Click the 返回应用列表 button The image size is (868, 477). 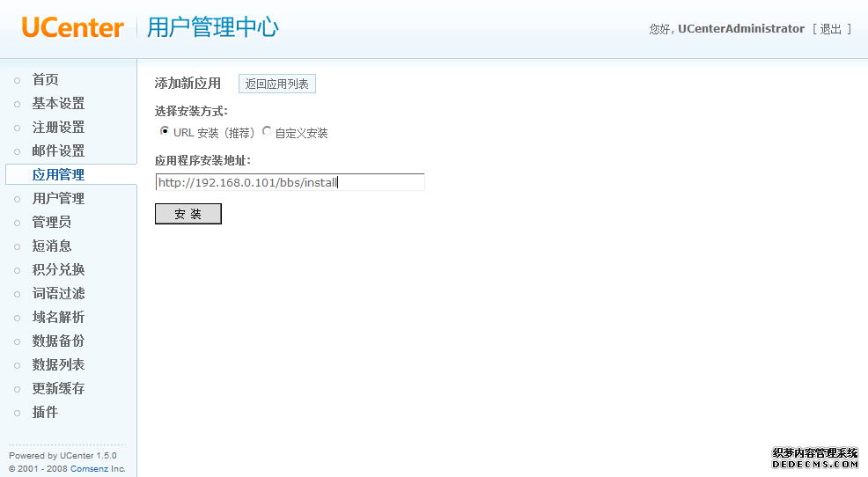(x=276, y=84)
